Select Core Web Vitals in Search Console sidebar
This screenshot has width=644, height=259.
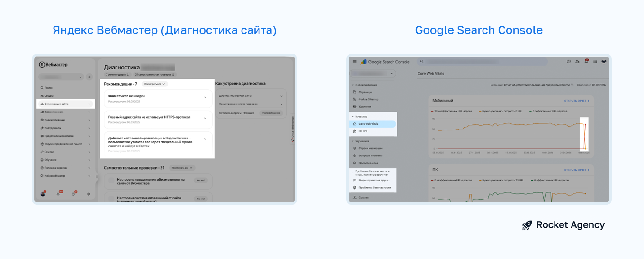click(x=373, y=124)
